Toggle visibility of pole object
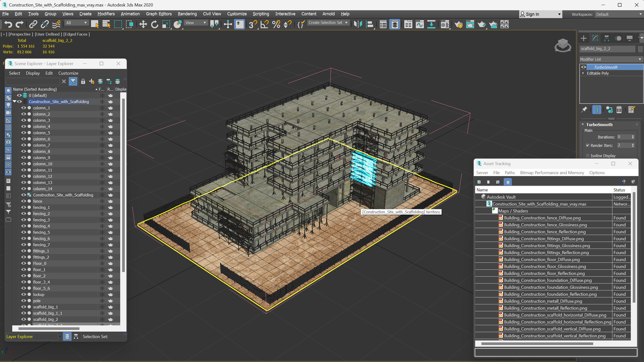Screen dimensions: 644x362 point(23,301)
